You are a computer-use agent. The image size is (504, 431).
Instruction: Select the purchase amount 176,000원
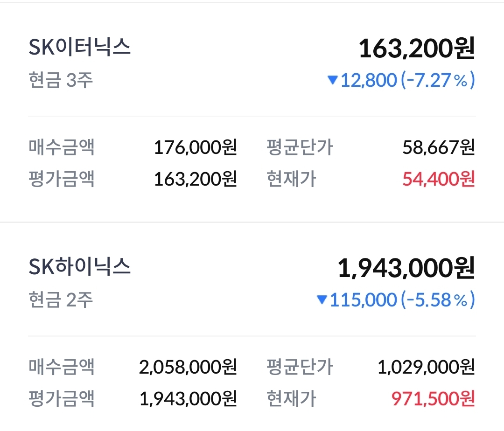pos(196,148)
